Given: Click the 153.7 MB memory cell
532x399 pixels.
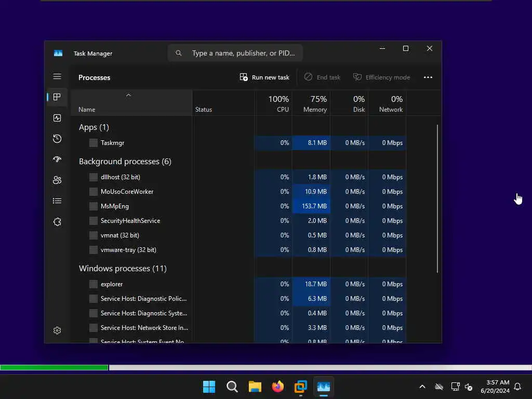Looking at the screenshot, I should (311, 206).
